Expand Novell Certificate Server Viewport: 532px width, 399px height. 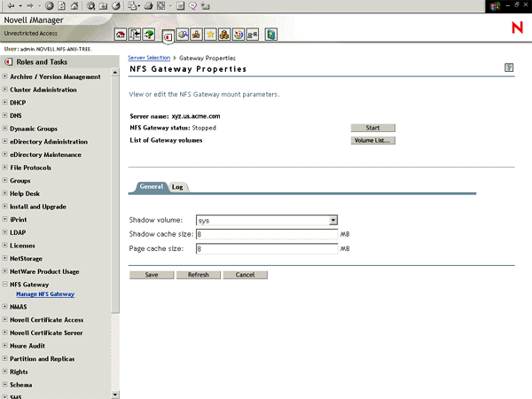point(4,332)
